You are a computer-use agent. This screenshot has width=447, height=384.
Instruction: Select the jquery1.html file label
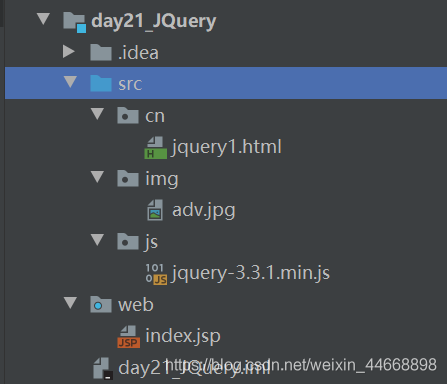pos(227,147)
